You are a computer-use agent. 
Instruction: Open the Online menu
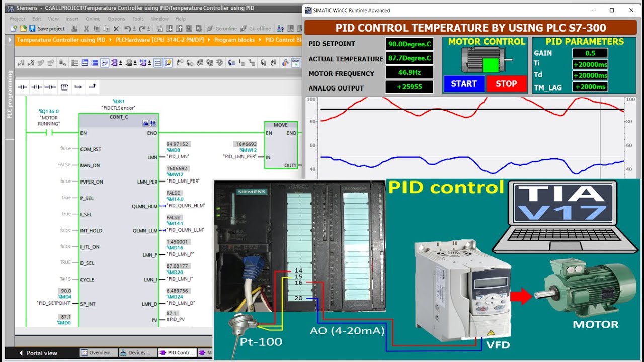(x=93, y=19)
